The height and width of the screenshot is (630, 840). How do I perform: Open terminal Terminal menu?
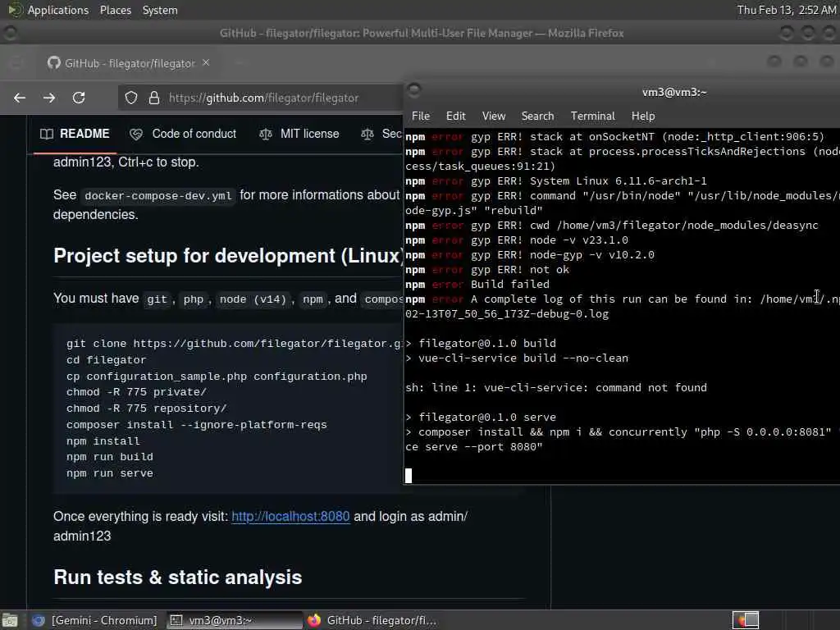click(592, 116)
